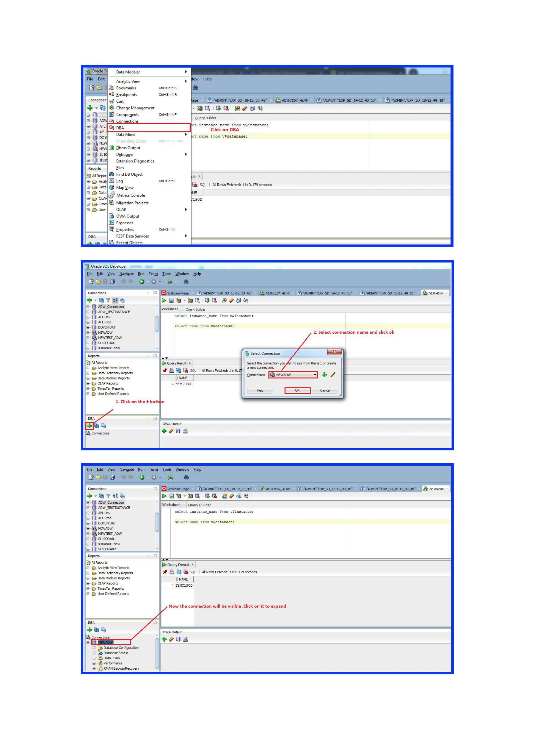The width and height of the screenshot is (535, 756).
Task: Choose Map View in the menu
Action: click(149, 188)
